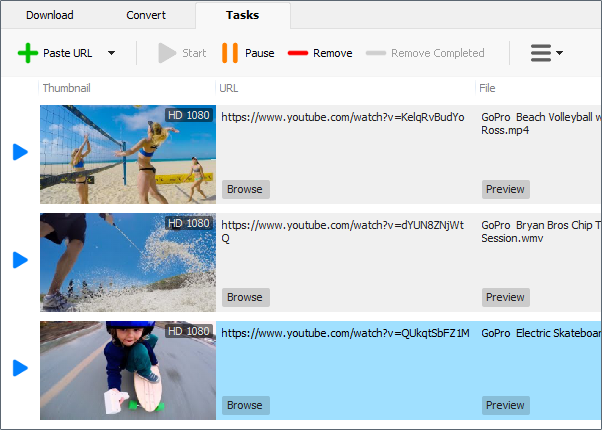Expand the arrow beside the hamburger menu
This screenshot has height=430, width=602.
pyautogui.click(x=559, y=53)
